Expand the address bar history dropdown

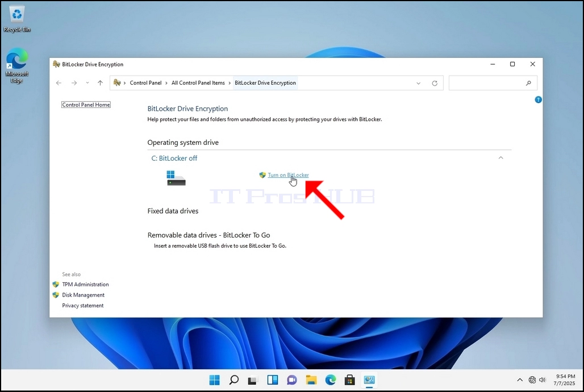tap(418, 83)
